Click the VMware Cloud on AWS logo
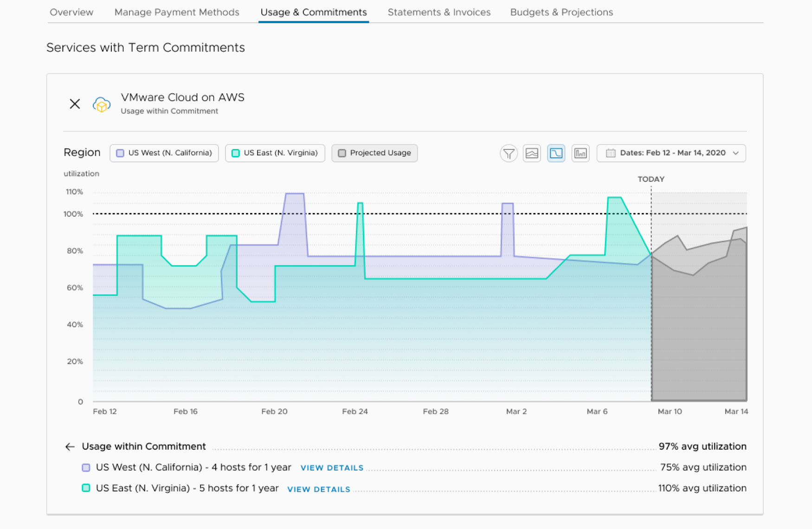This screenshot has height=529, width=812. point(102,104)
